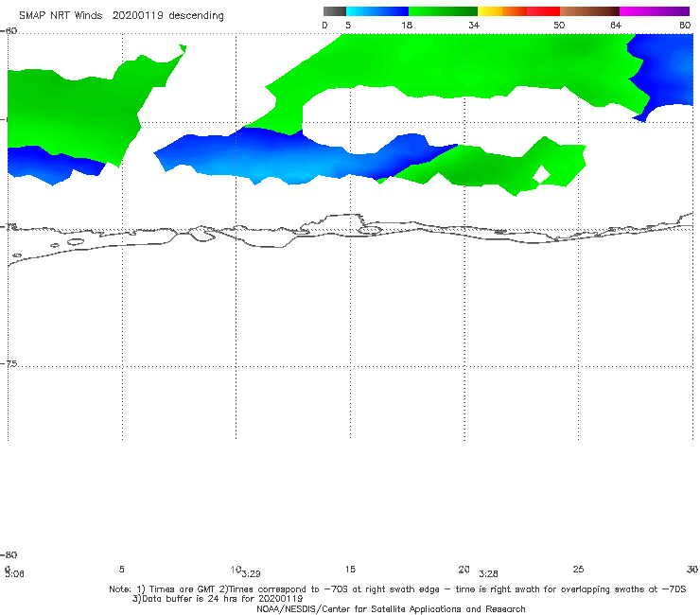The image size is (700, 615).
Task: Click color scale label '34'
Action: click(474, 26)
